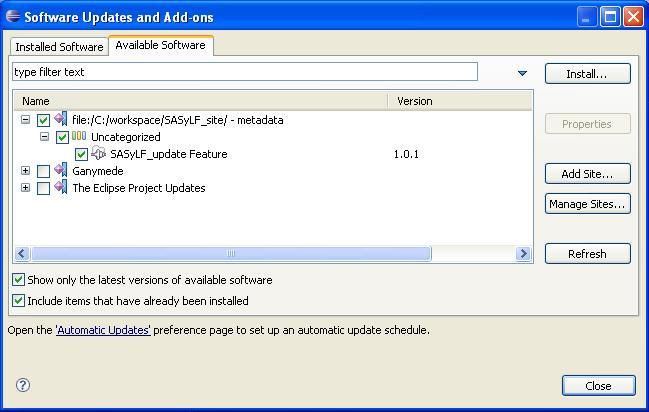This screenshot has height=412, width=649.
Task: Switch to the Installed Software tab
Action: coord(59,47)
